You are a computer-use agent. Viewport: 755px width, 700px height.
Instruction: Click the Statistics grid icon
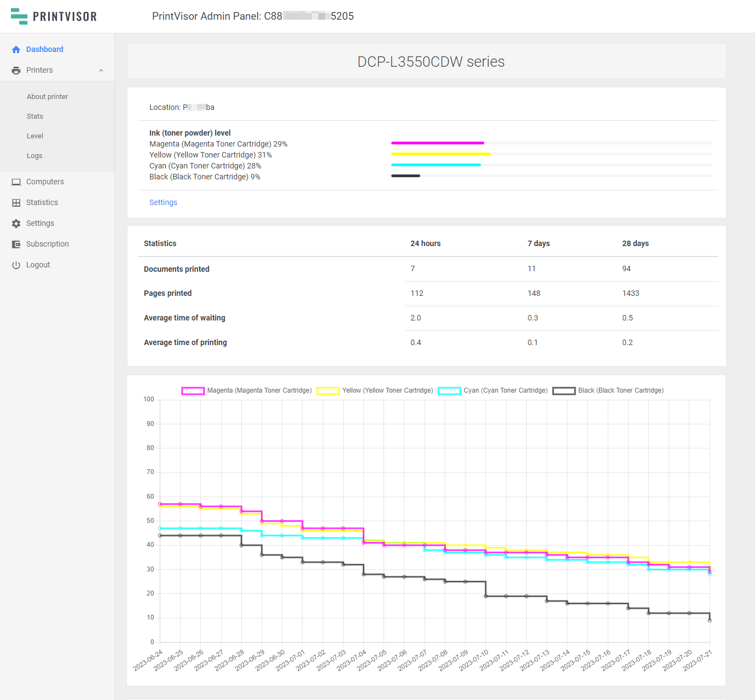click(16, 203)
